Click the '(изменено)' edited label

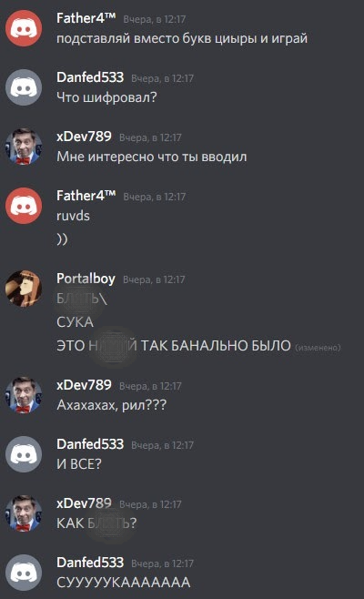[318, 347]
